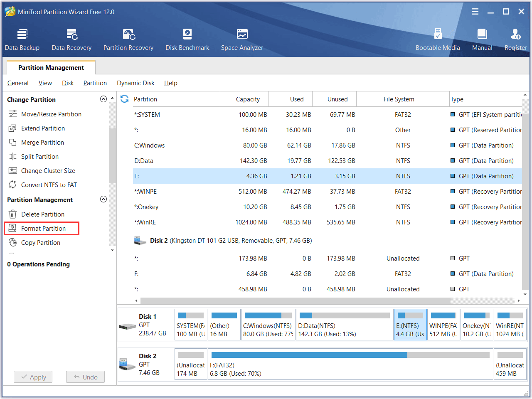Open the hamburger menu in title bar

point(475,12)
